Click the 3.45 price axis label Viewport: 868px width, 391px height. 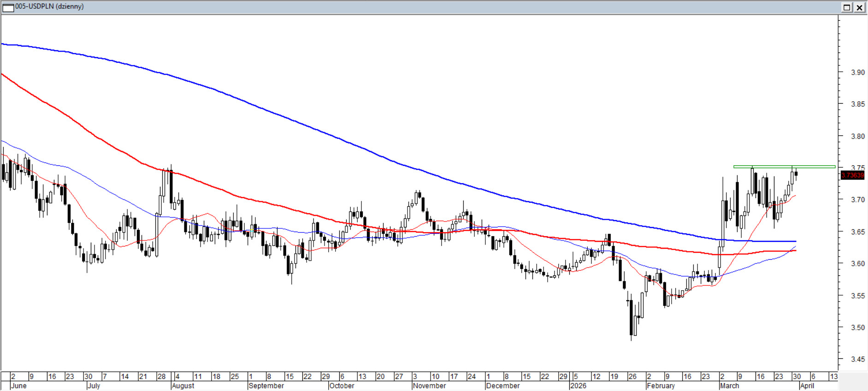pyautogui.click(x=857, y=360)
